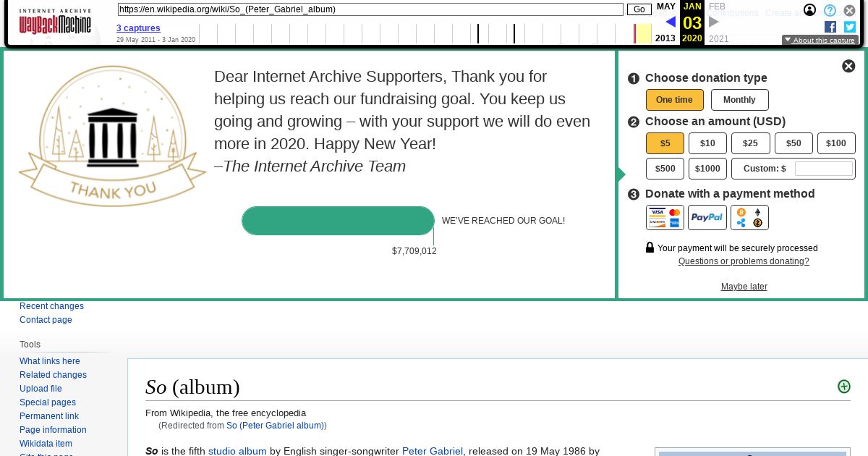
Task: Pay with cryptocurrency icon
Action: [749, 217]
